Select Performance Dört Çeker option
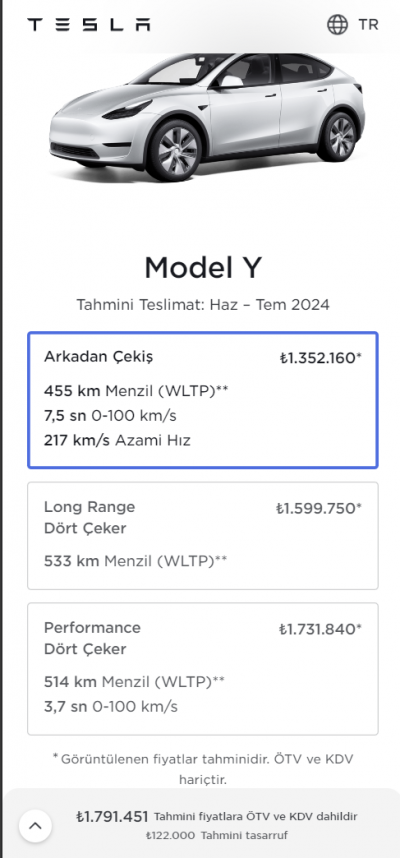This screenshot has height=858, width=400. tap(202, 669)
